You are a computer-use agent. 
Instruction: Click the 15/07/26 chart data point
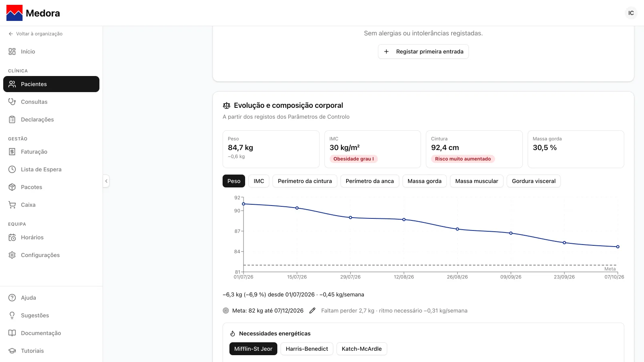297,208
